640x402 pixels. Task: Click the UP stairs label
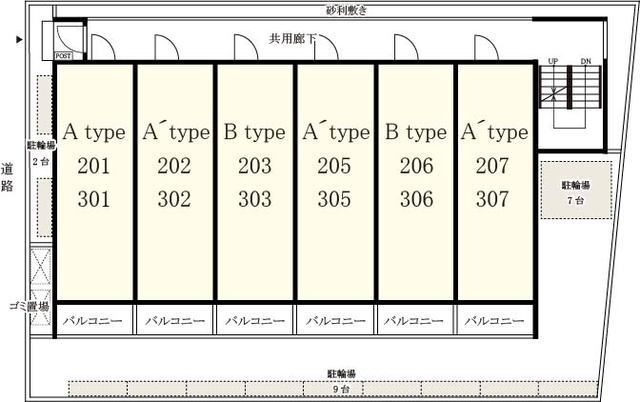[x=553, y=61]
